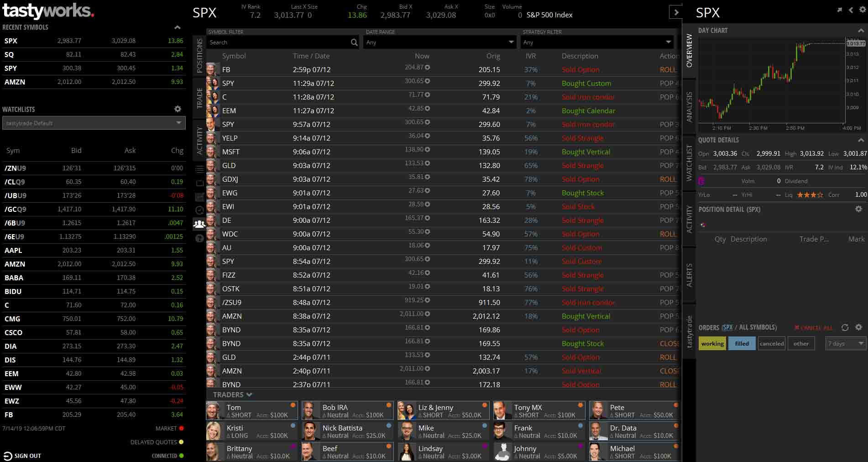Collapse the Day Chart section
This screenshot has height=462, width=868.
tap(861, 31)
